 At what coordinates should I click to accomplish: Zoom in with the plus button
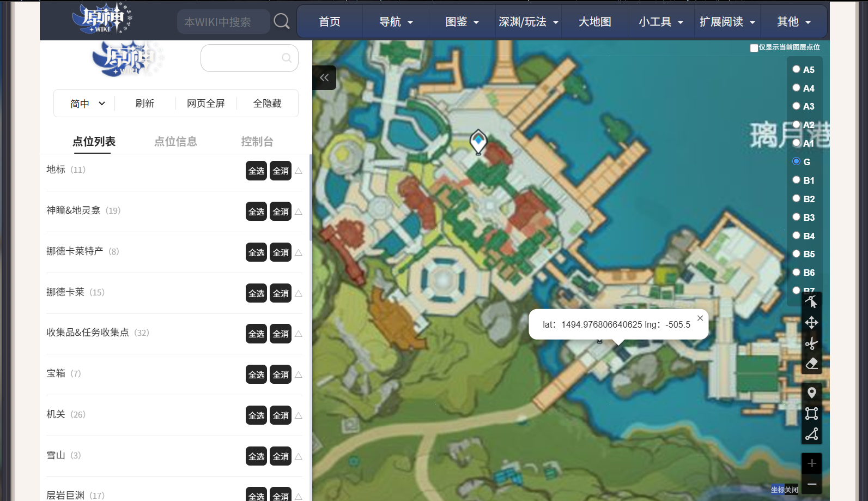click(811, 463)
